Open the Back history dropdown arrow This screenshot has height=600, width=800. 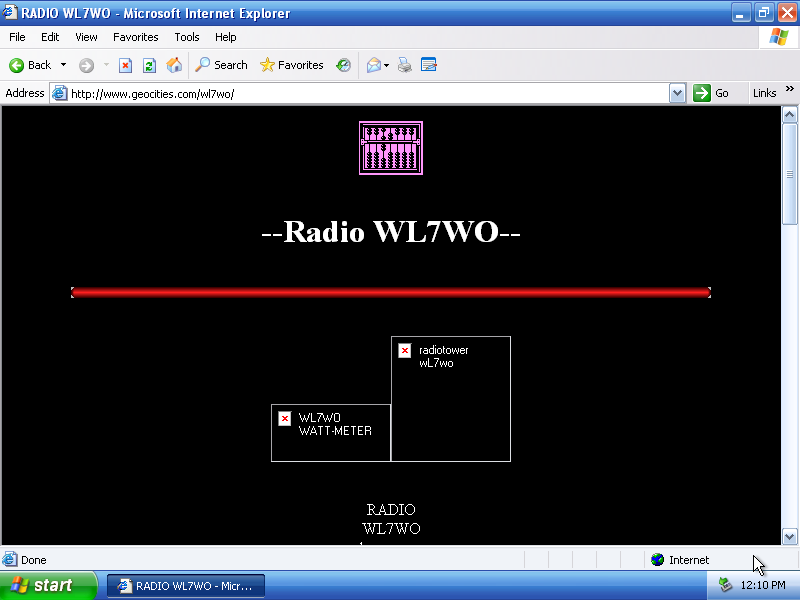click(63, 65)
